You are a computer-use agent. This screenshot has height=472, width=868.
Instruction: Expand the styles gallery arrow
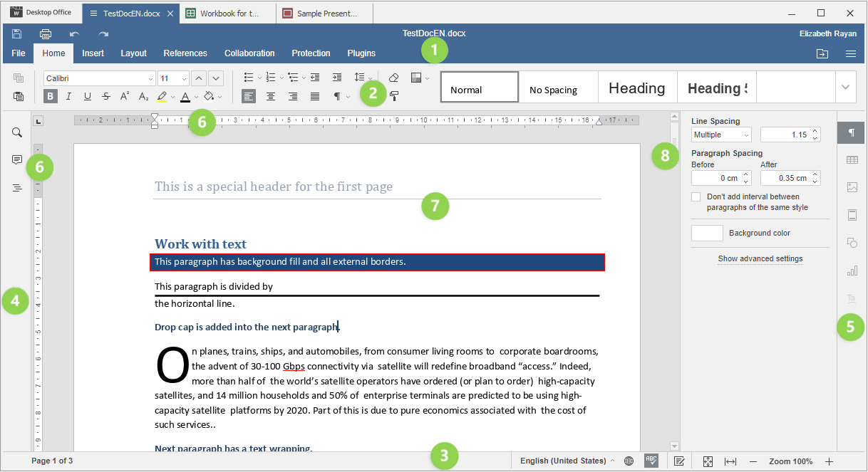point(845,87)
